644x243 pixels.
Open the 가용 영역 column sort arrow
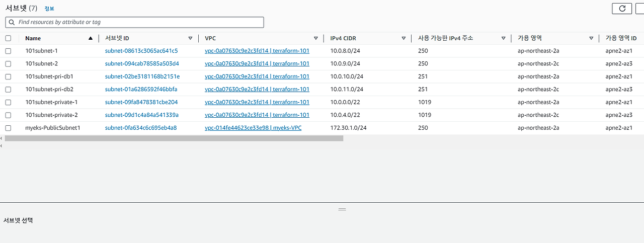[x=591, y=38]
